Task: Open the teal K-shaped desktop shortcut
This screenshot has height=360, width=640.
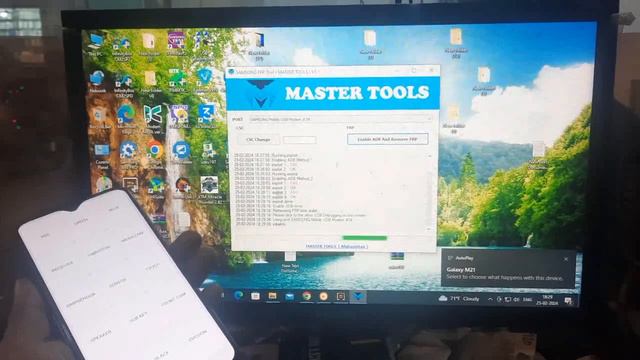Action: click(153, 119)
